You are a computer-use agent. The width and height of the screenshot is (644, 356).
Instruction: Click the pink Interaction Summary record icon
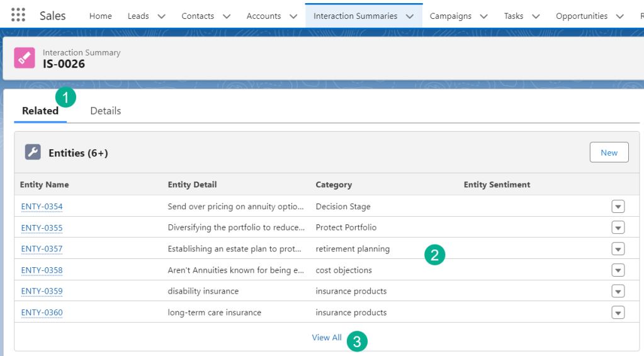pyautogui.click(x=25, y=58)
